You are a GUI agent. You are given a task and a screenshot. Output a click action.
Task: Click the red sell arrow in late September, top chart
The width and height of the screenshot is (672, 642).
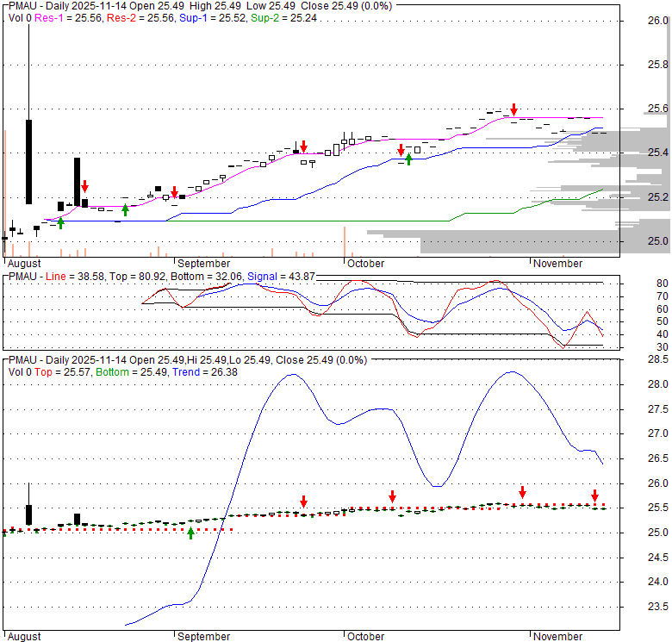[303, 146]
